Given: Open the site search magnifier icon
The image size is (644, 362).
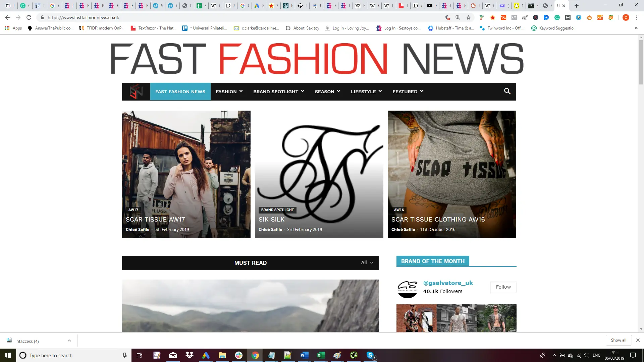Looking at the screenshot, I should [x=507, y=91].
